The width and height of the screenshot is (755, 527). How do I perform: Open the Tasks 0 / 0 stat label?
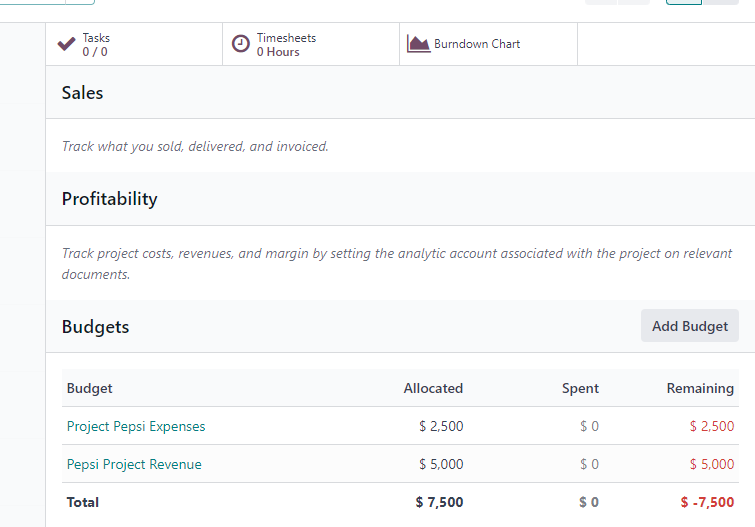tap(96, 45)
